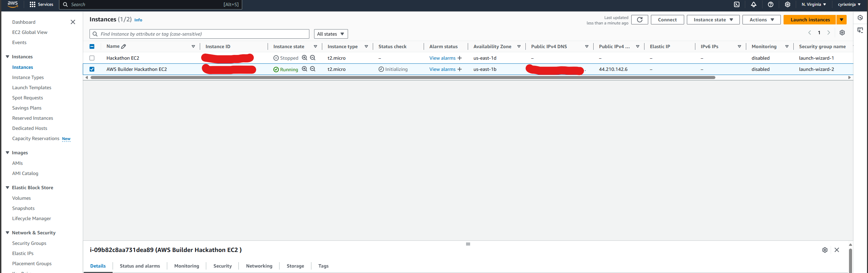Image resolution: width=868 pixels, height=273 pixels.
Task: Open Capacity Reservations in sidebar
Action: coord(36,138)
